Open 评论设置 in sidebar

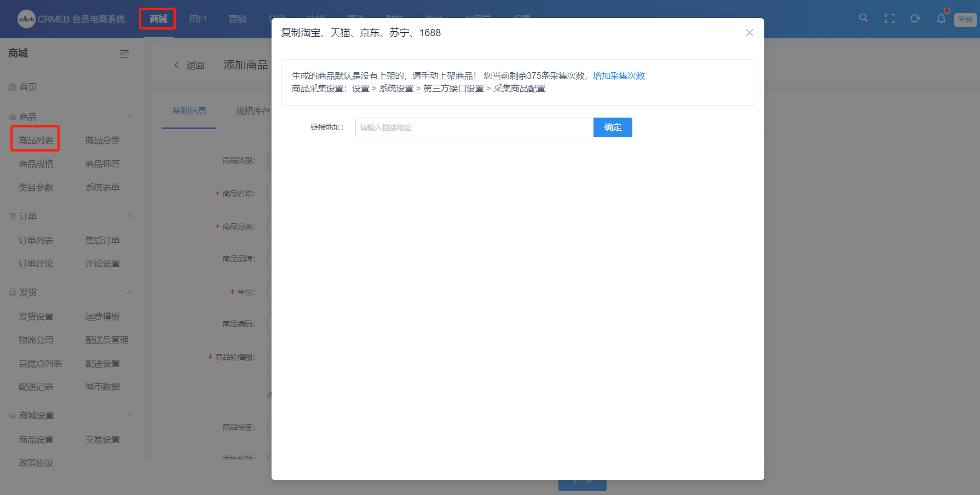(x=102, y=264)
